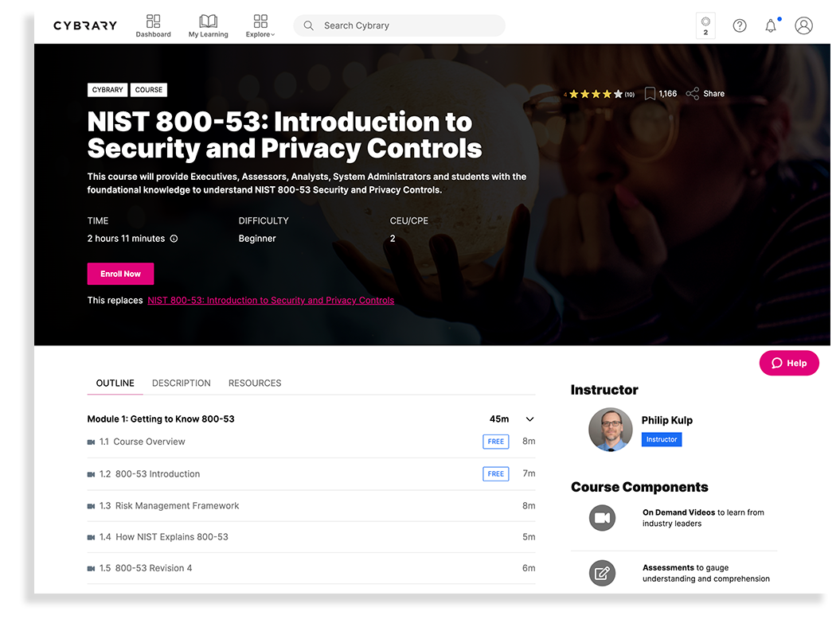Collapse Module 1 with the chevron
840x623 pixels.
click(529, 419)
